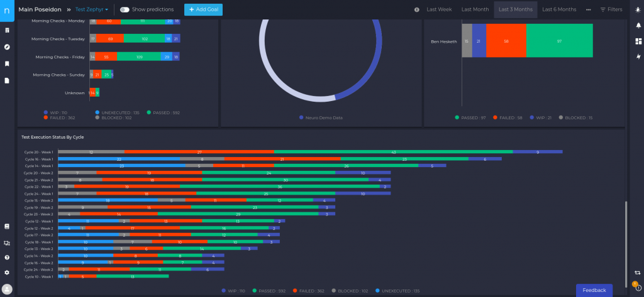This screenshot has width=644, height=297.
Task: Toggle the BLOCKED : 15 legend item
Action: pyautogui.click(x=576, y=118)
